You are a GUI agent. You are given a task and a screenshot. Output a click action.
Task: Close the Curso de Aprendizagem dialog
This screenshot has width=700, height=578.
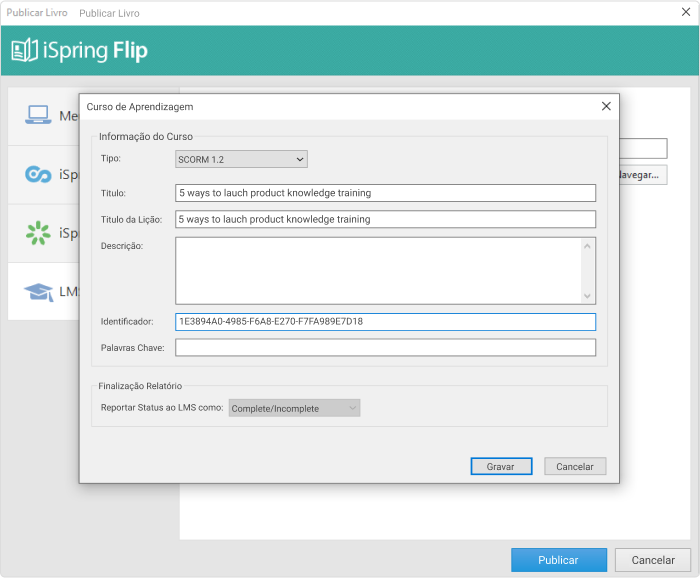[605, 106]
